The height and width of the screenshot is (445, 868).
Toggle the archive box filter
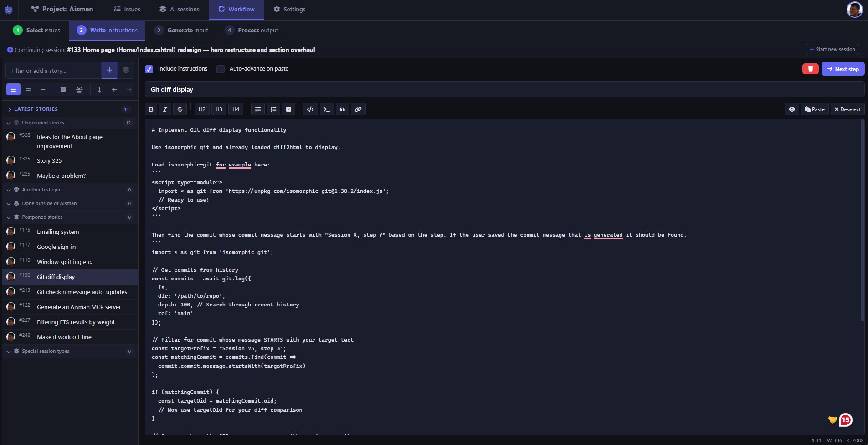click(x=63, y=89)
